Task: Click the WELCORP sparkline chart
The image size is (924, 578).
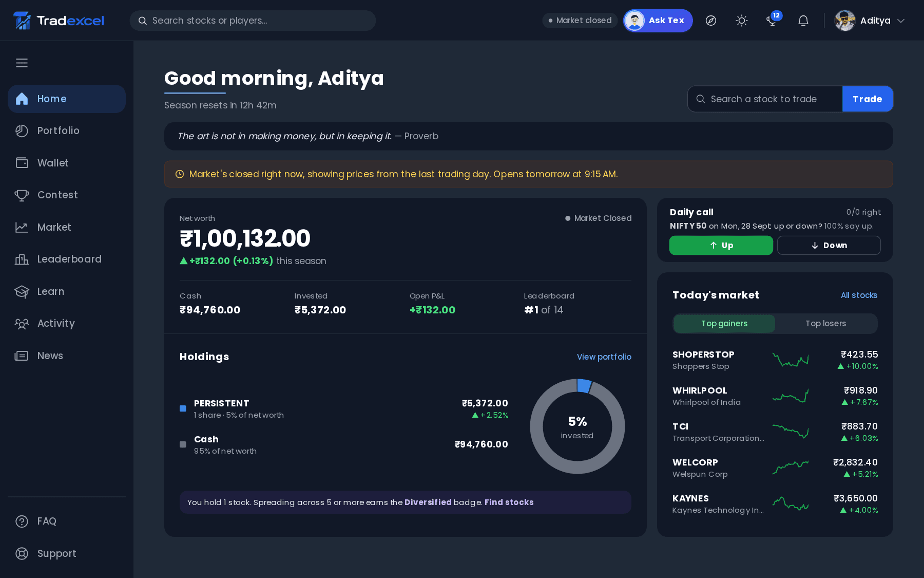Action: pyautogui.click(x=791, y=468)
